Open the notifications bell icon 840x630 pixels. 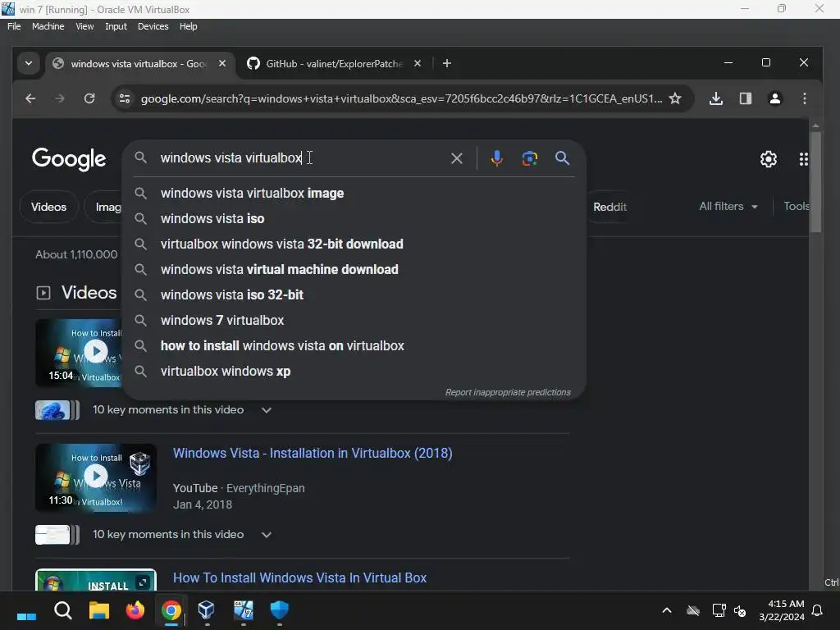pos(817,610)
